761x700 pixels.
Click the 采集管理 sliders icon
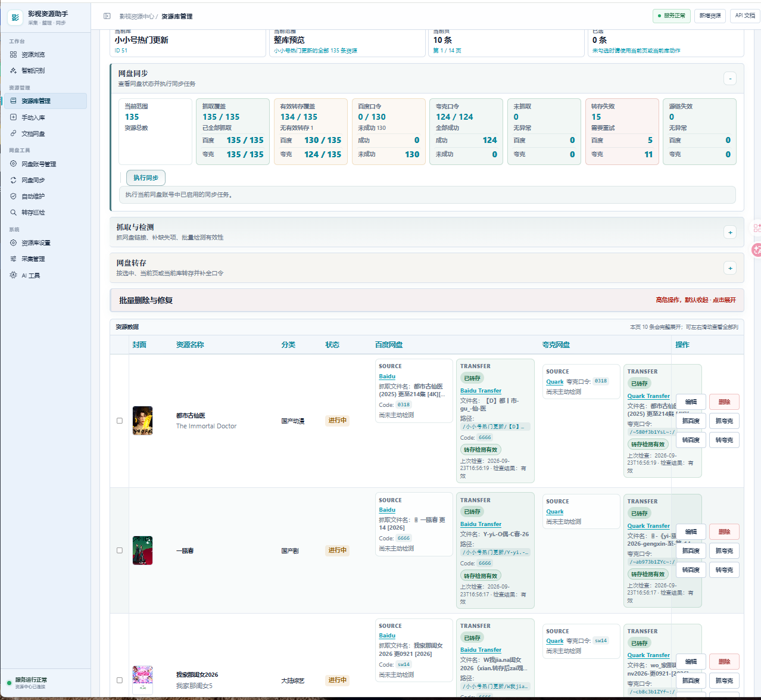[13, 259]
